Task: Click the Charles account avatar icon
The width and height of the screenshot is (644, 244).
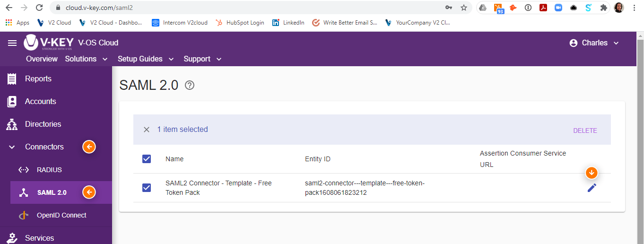Action: [x=574, y=43]
